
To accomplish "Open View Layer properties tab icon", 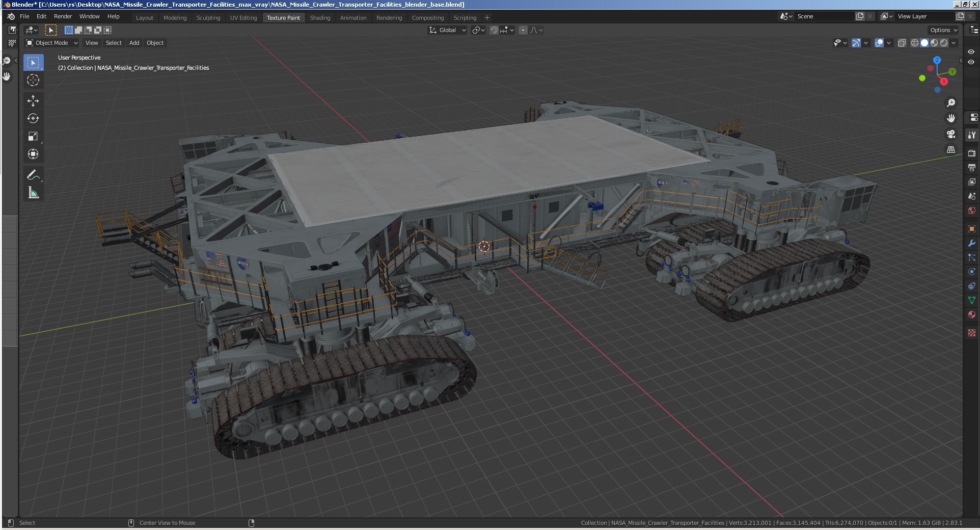I will click(x=972, y=181).
